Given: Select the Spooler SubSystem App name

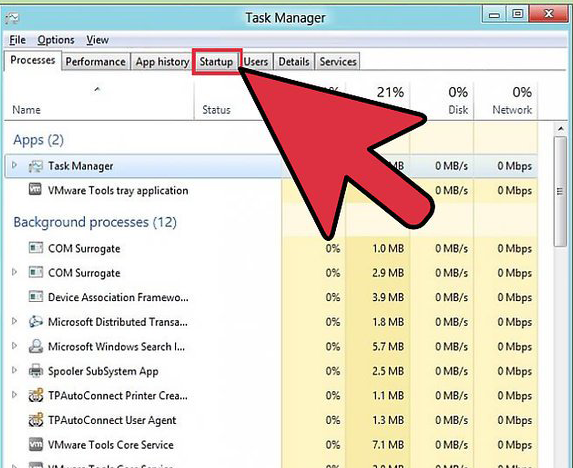Looking at the screenshot, I should pos(103,371).
